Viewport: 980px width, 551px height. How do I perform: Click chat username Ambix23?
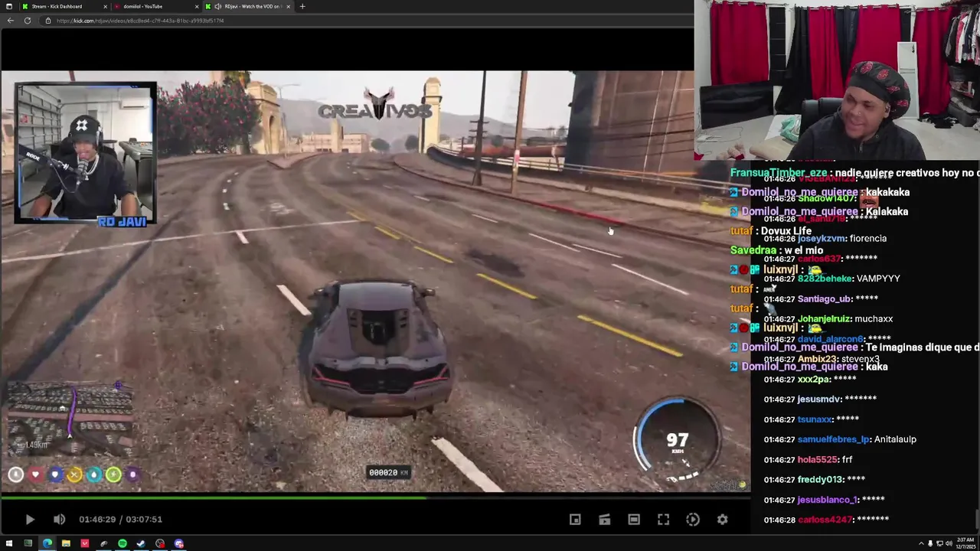[x=816, y=359]
